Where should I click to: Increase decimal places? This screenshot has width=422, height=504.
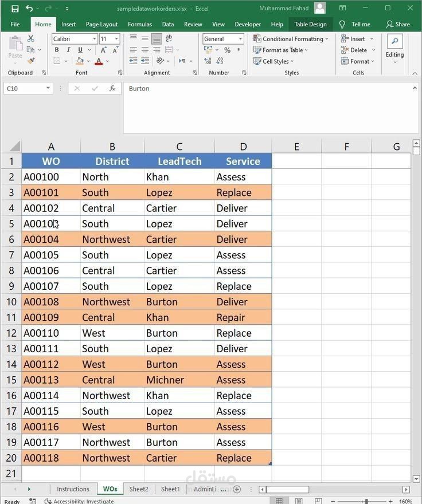(208, 61)
